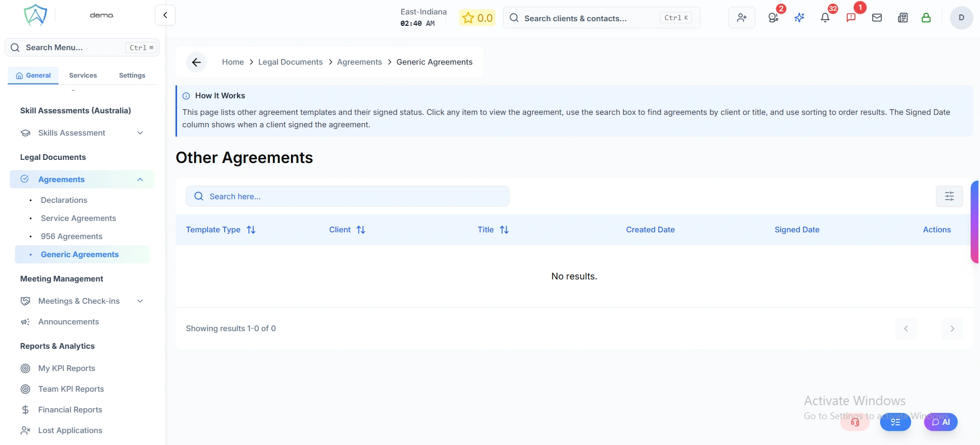The width and height of the screenshot is (980, 445).
Task: Collapse the Agreements submenu
Action: [140, 180]
